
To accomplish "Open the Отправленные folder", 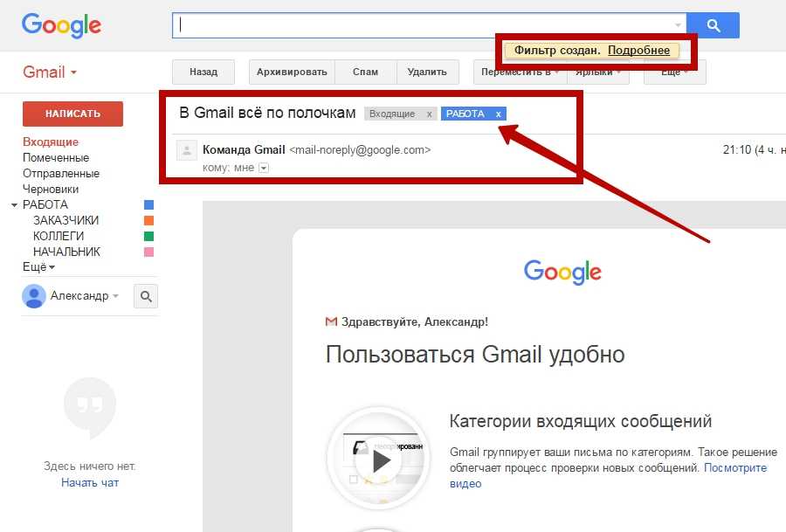I will (x=61, y=174).
